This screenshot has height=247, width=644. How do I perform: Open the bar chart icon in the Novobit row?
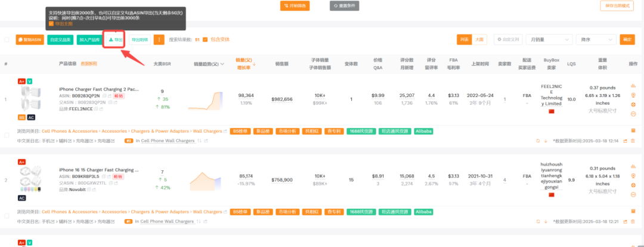point(633,167)
